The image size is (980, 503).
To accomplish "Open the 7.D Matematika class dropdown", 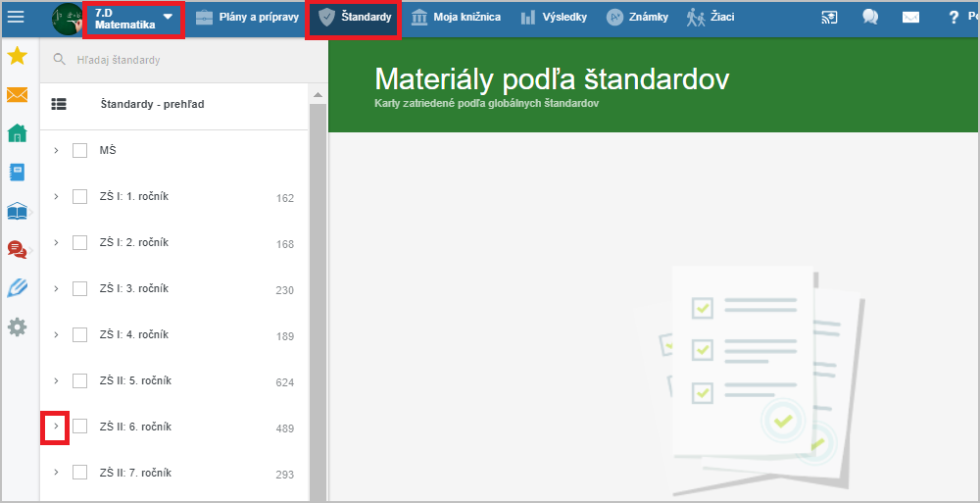I will 133,19.
